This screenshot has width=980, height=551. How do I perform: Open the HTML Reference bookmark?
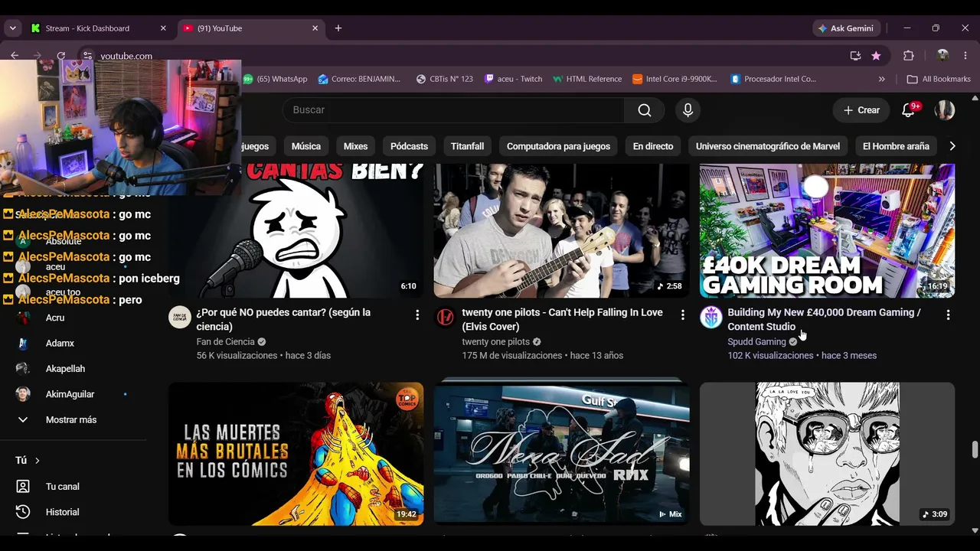(587, 79)
